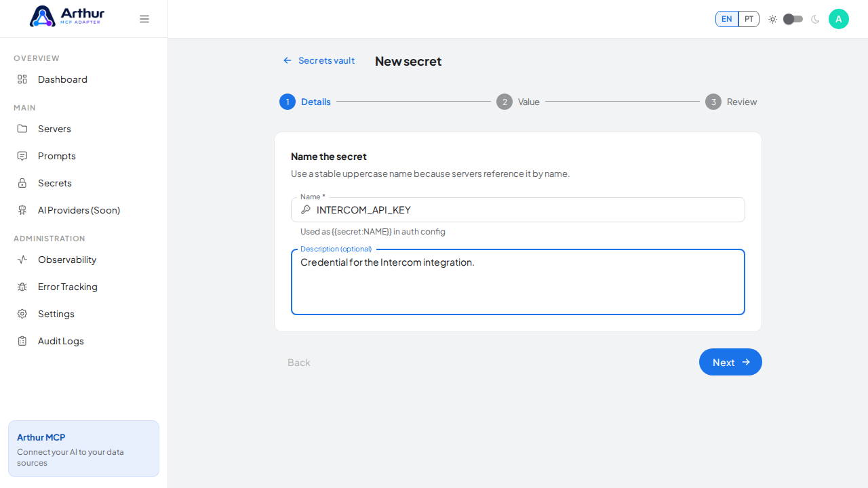Select step 1 Details circle
Viewport: 868px width, 488px height.
click(x=288, y=102)
